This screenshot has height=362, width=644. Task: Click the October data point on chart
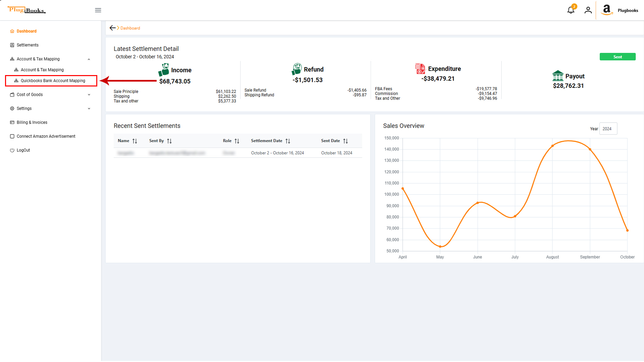point(627,231)
